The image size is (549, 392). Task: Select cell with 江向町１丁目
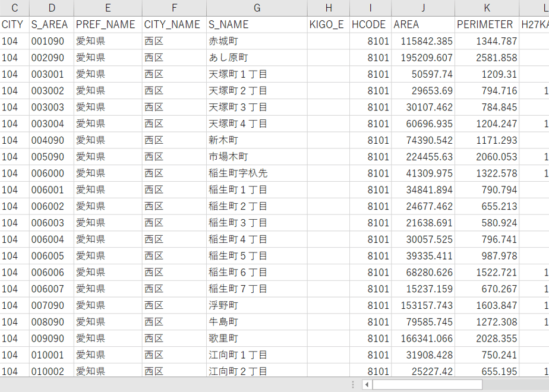[257, 355]
